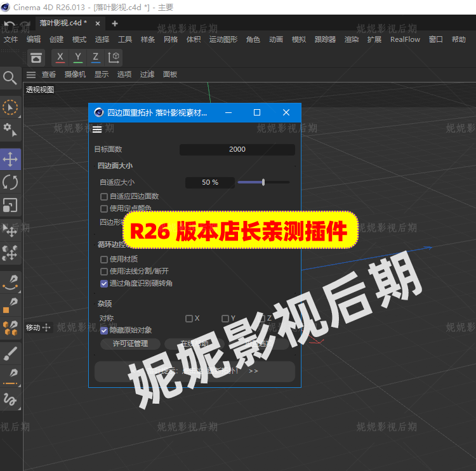Select the Move tool

click(x=10, y=159)
